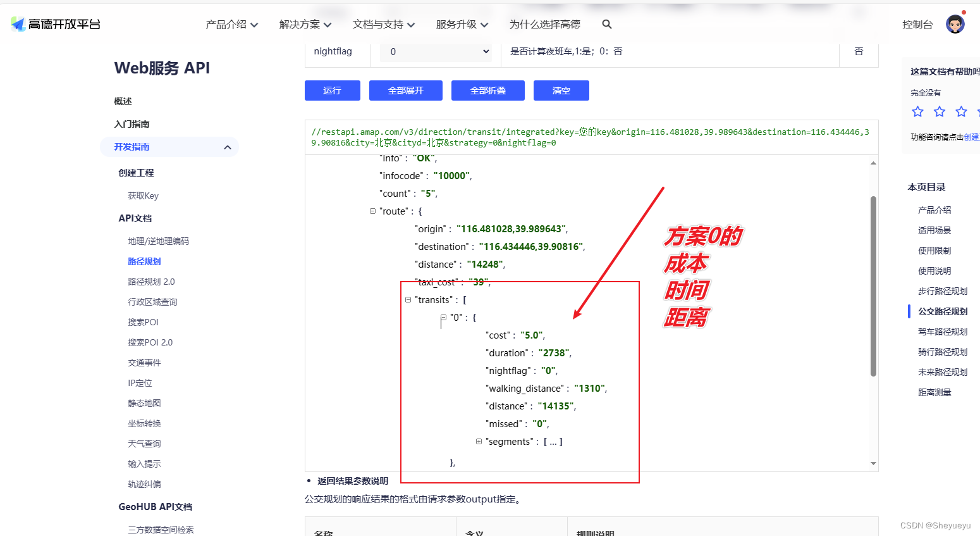The width and height of the screenshot is (980, 536).
Task: Open 搜索POI sidebar item
Action: (143, 322)
